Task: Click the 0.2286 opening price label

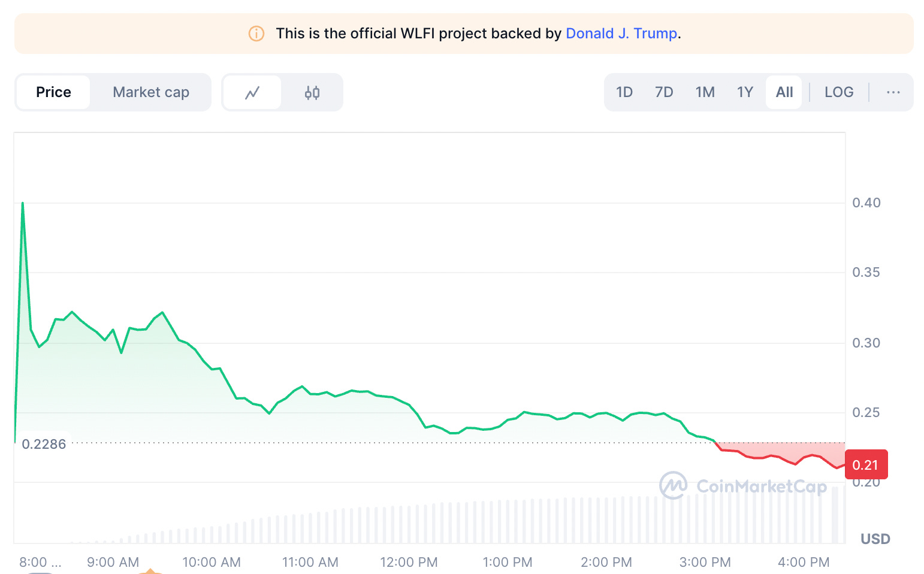Action: (x=44, y=444)
